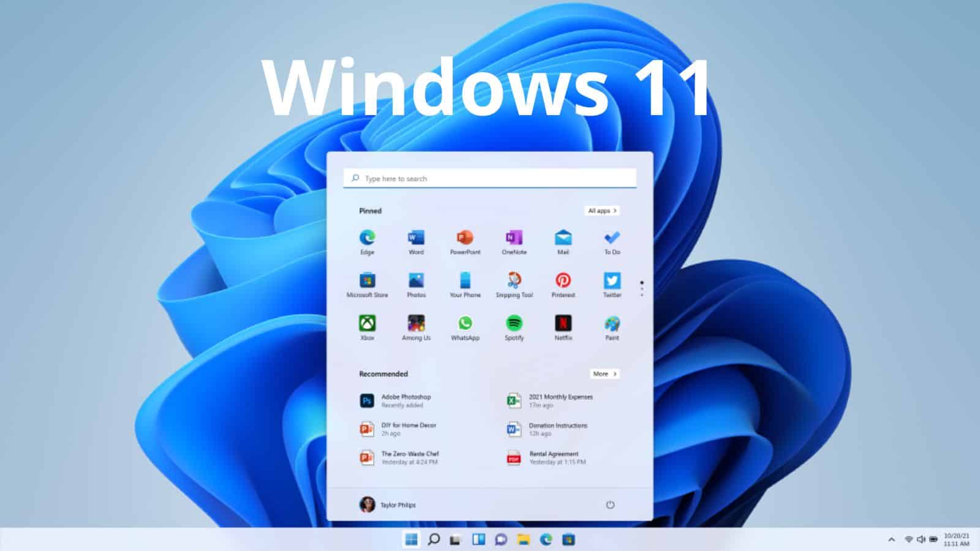The width and height of the screenshot is (980, 551).
Task: Launch the Xbox app
Action: click(367, 328)
